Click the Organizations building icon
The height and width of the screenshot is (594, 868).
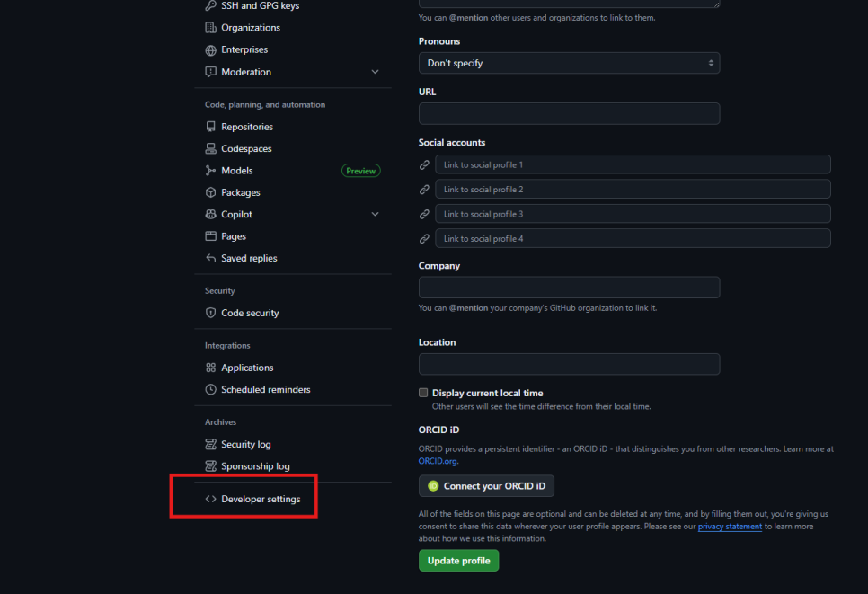coord(210,28)
